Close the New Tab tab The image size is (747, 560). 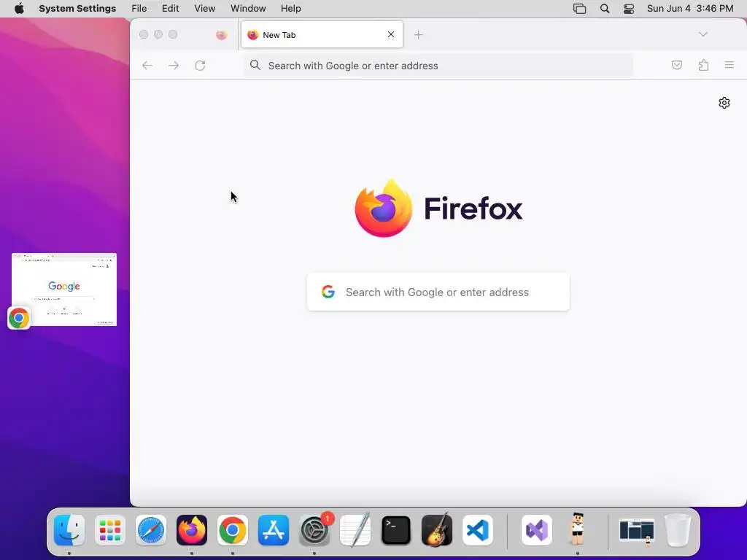(391, 34)
